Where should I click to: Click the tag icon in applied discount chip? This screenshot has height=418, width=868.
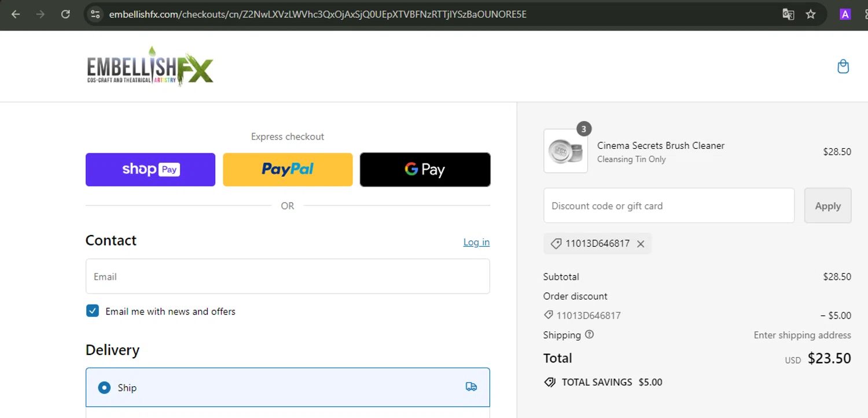coord(556,244)
